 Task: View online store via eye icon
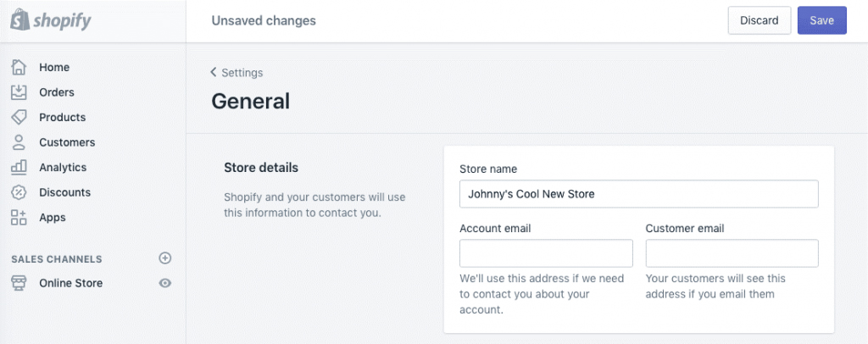tap(165, 283)
